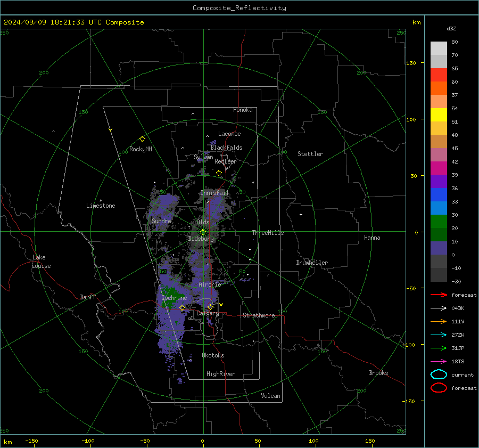Viewport: 479px width, 448px height.
Task: Click the Lacombe city label
Action: [x=229, y=134]
